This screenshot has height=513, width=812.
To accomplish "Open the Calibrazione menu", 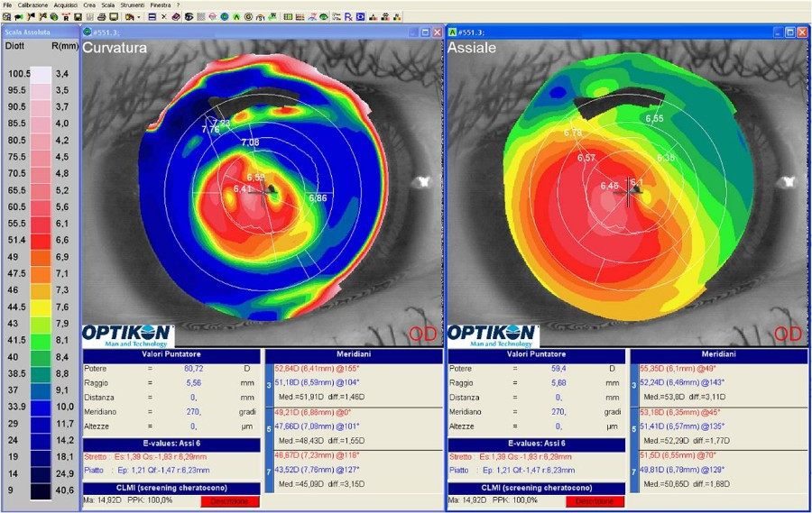I will (x=32, y=5).
